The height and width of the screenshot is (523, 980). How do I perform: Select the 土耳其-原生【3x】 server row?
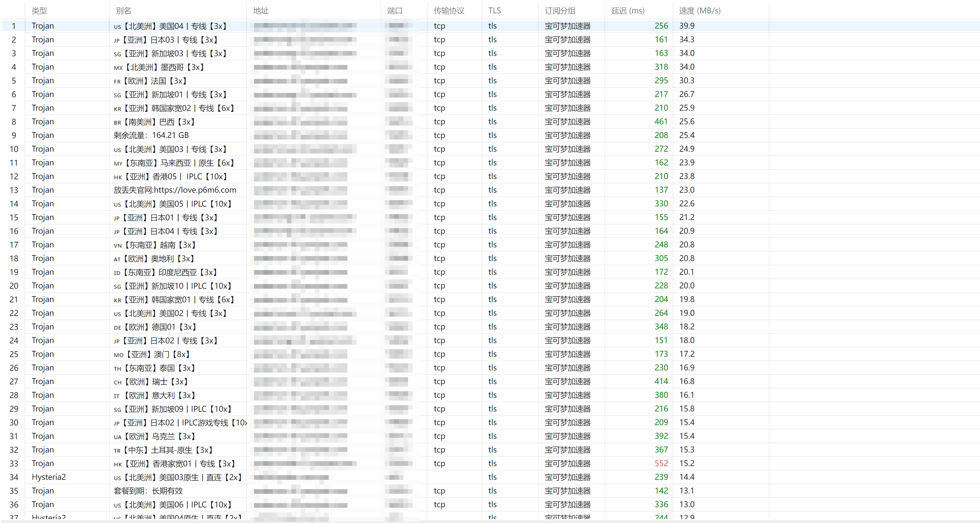tap(490, 450)
